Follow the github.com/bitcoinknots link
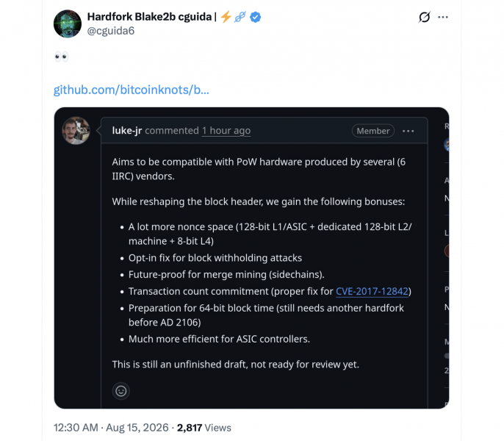This screenshot has width=504, height=441. tap(131, 90)
